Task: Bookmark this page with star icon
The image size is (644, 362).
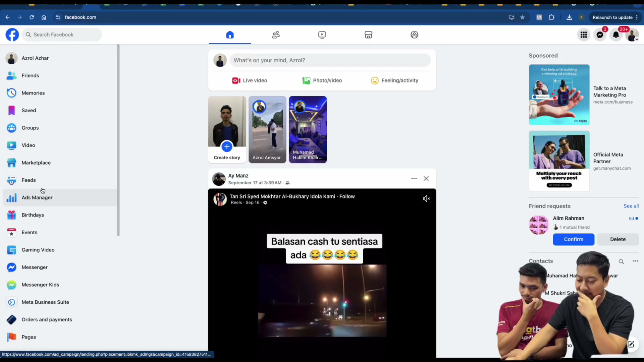Action: pos(522,17)
